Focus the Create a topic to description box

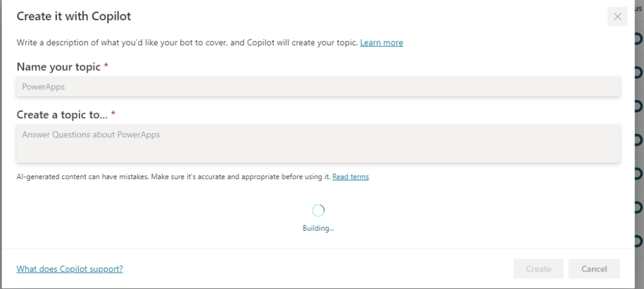(318, 143)
